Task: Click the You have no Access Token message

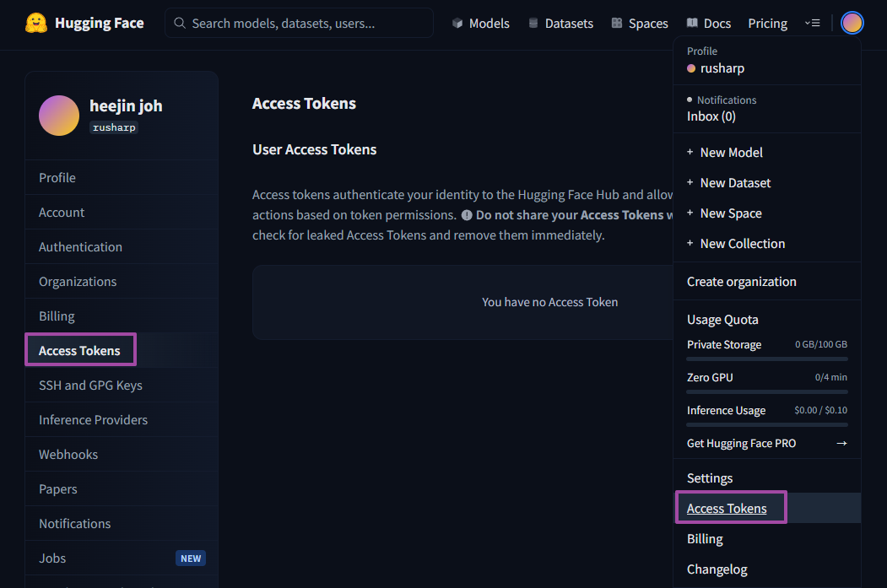Action: point(550,302)
